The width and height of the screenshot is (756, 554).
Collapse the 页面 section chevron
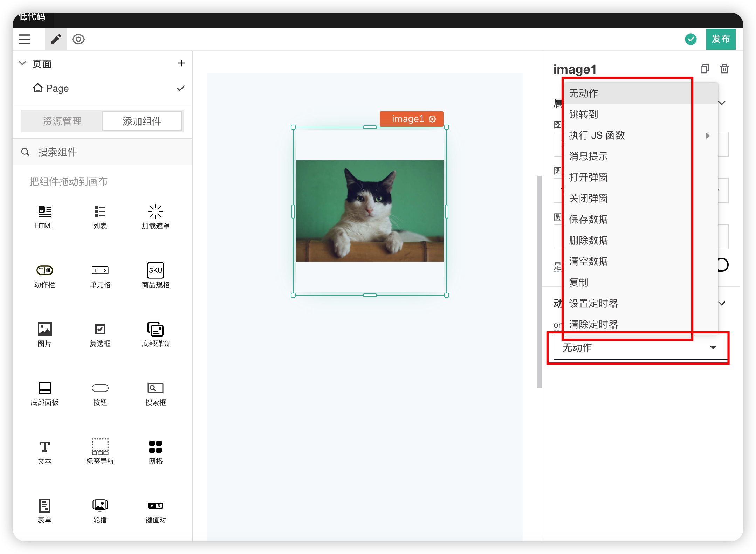pos(22,63)
